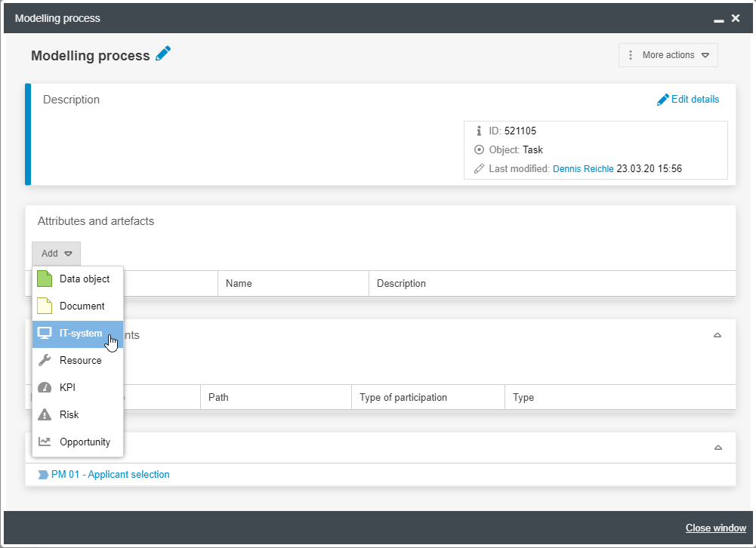The height and width of the screenshot is (548, 756).
Task: Select Opportunity menu entry
Action: (85, 442)
